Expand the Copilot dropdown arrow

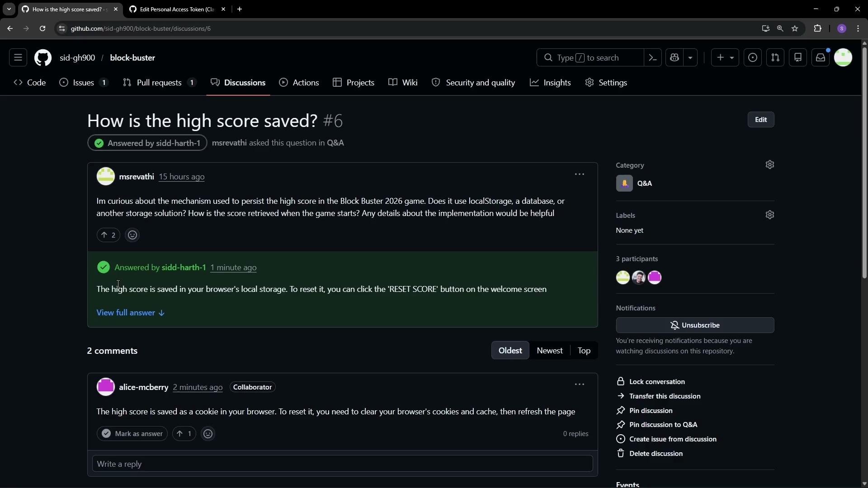(690, 58)
